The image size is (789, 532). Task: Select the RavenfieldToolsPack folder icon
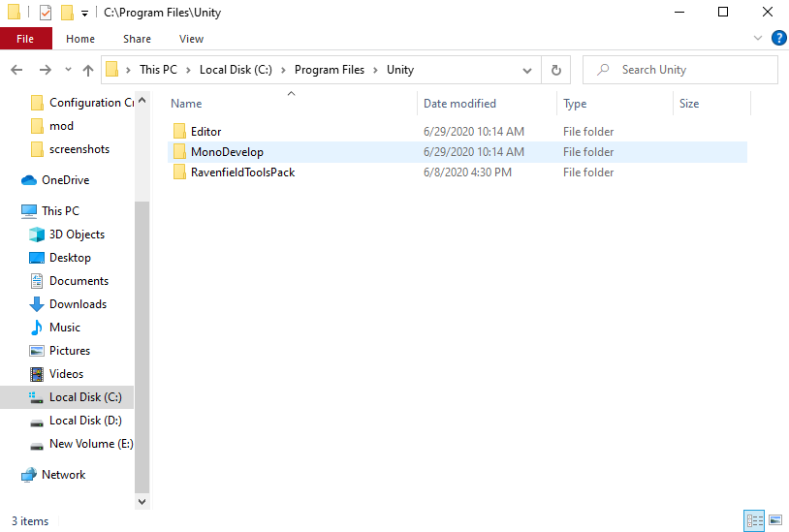tap(179, 172)
